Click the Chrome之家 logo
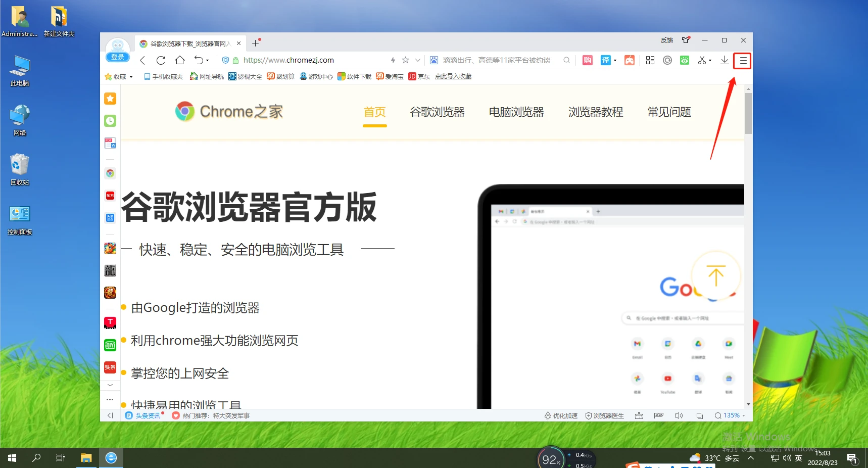This screenshot has width=868, height=468. tap(229, 111)
